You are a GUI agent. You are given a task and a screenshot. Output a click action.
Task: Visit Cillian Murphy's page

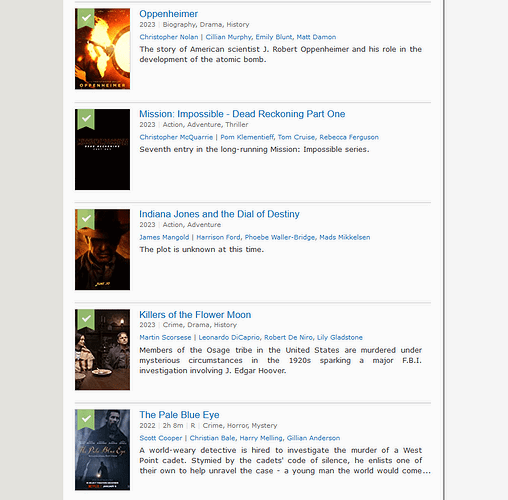click(x=228, y=37)
